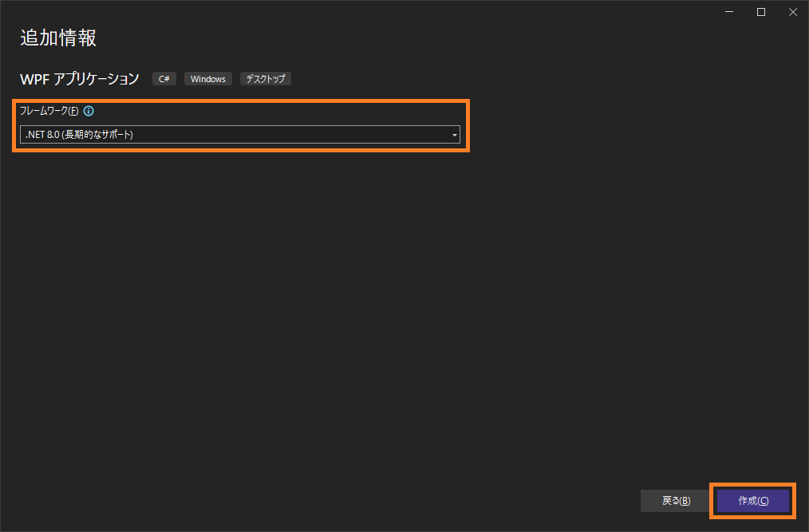The image size is (809, 532).
Task: Click the WPF アプリケーション template name
Action: click(x=80, y=79)
